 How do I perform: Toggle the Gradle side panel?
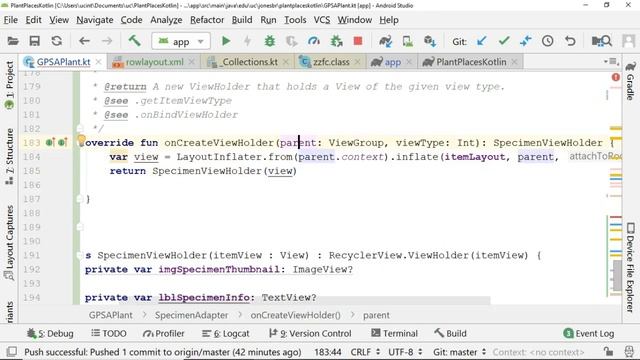pyautogui.click(x=631, y=82)
